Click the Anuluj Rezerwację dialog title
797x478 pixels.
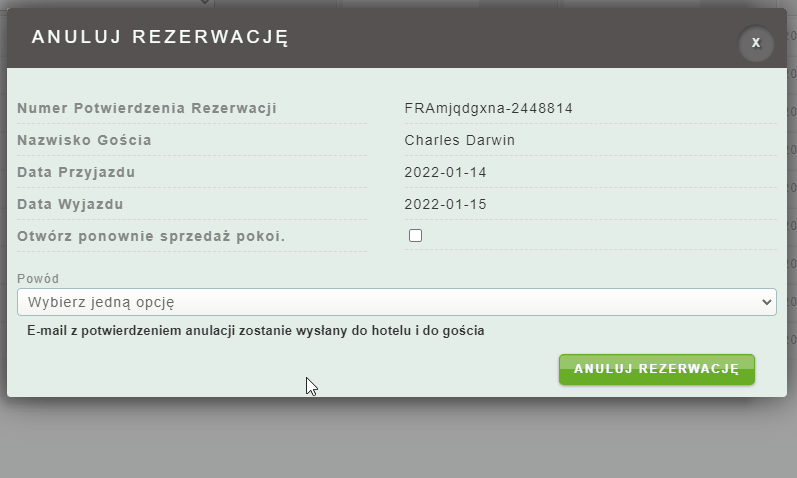160,38
